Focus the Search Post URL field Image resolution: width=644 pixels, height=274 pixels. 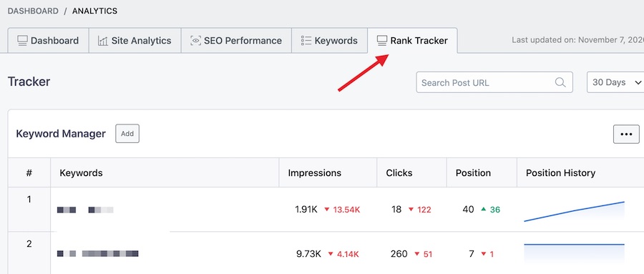(x=494, y=82)
